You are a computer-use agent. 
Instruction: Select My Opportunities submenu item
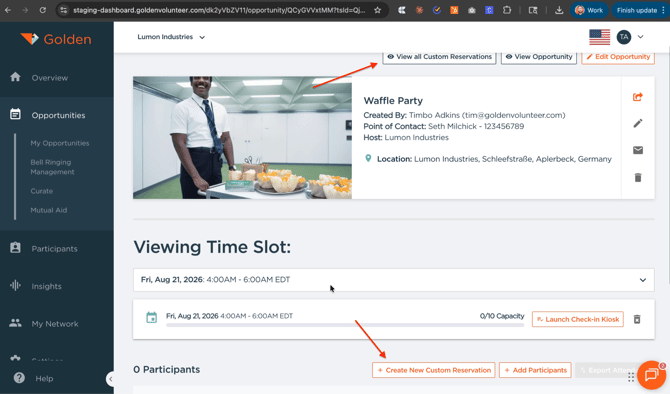click(60, 143)
